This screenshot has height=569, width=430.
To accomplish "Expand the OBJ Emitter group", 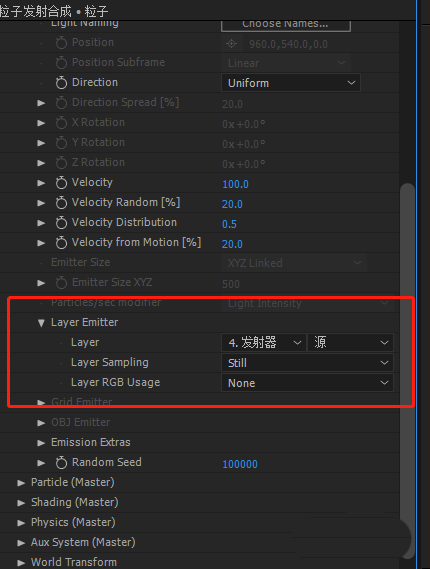I will [x=41, y=423].
